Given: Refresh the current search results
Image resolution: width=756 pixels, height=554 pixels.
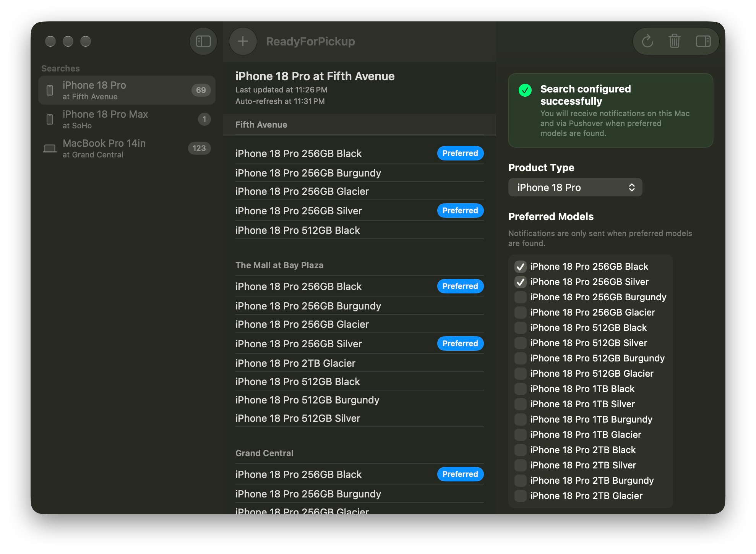Looking at the screenshot, I should click(x=647, y=41).
